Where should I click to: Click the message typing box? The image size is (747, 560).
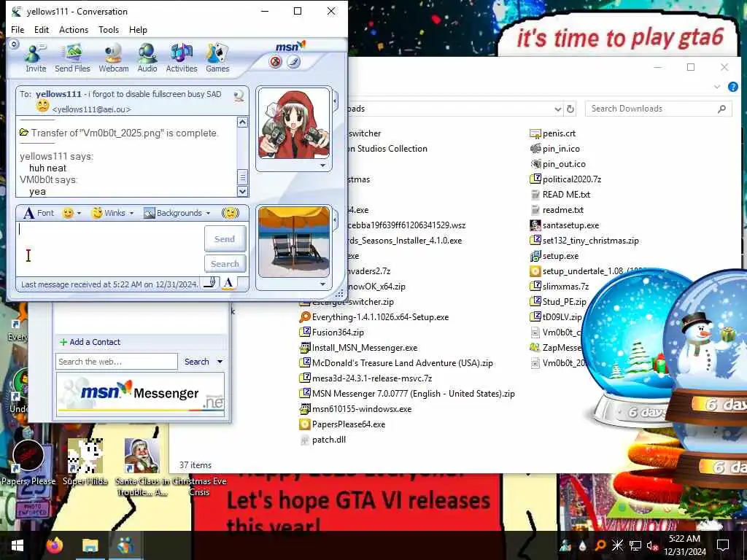[x=111, y=249]
